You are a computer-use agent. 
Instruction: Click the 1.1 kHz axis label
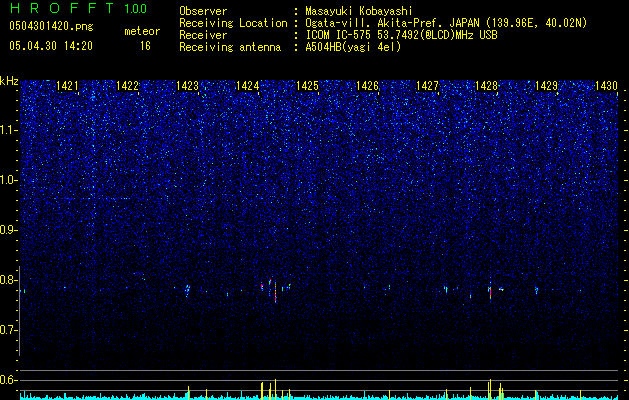pyautogui.click(x=9, y=130)
